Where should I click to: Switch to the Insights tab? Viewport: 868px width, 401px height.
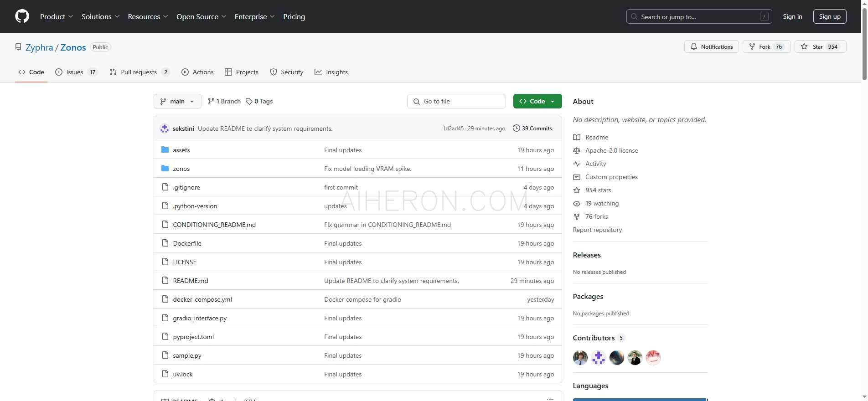[331, 72]
